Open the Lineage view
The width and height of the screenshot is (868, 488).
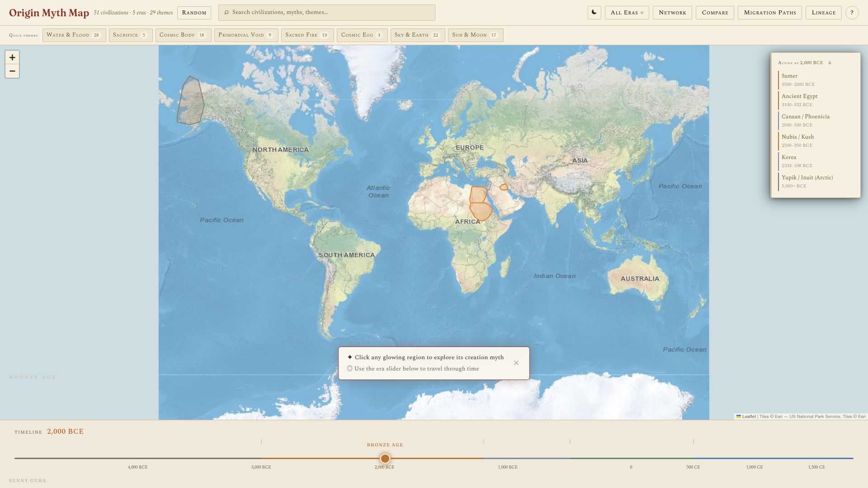(x=823, y=13)
